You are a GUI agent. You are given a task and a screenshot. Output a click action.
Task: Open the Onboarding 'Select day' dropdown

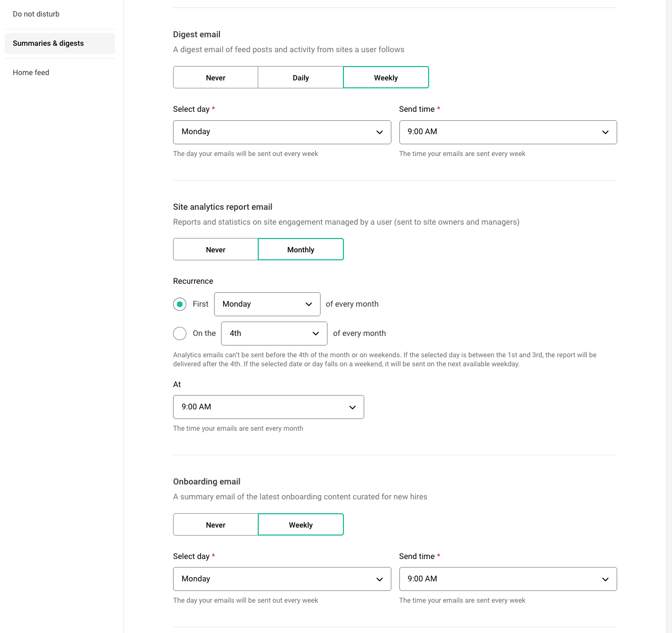coord(282,579)
